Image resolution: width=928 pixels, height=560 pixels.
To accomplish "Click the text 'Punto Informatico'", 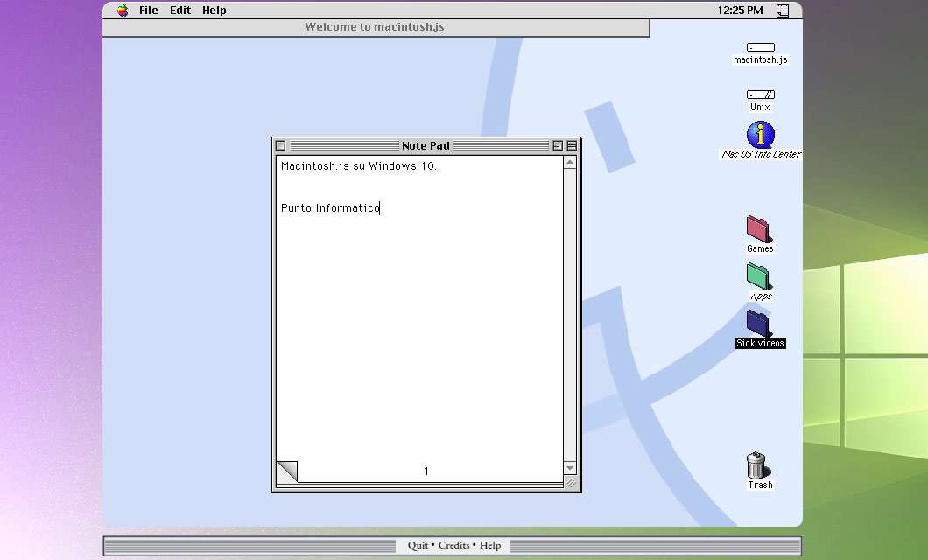I will pyautogui.click(x=330, y=207).
